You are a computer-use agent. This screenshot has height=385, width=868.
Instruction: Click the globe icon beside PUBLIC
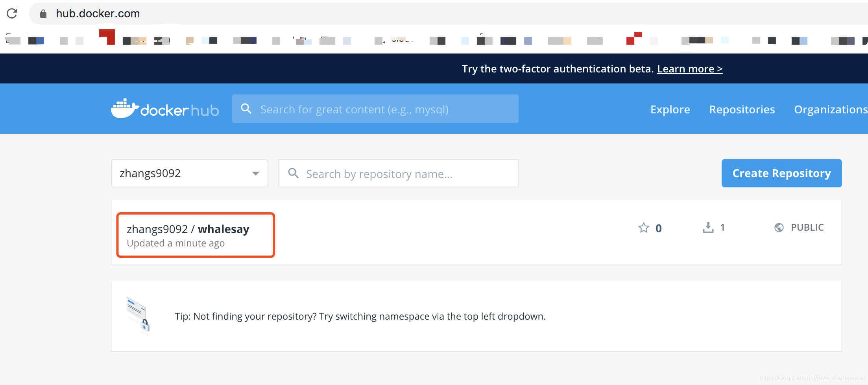779,228
